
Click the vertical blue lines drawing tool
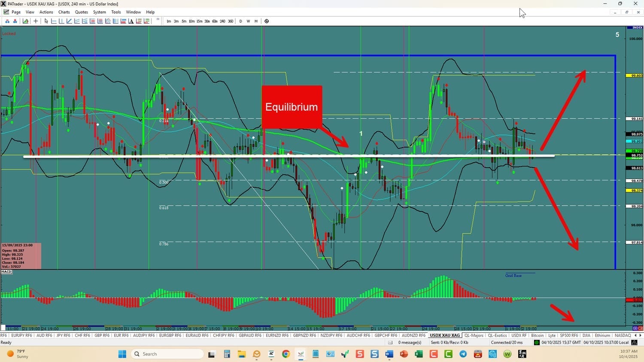coord(115,21)
